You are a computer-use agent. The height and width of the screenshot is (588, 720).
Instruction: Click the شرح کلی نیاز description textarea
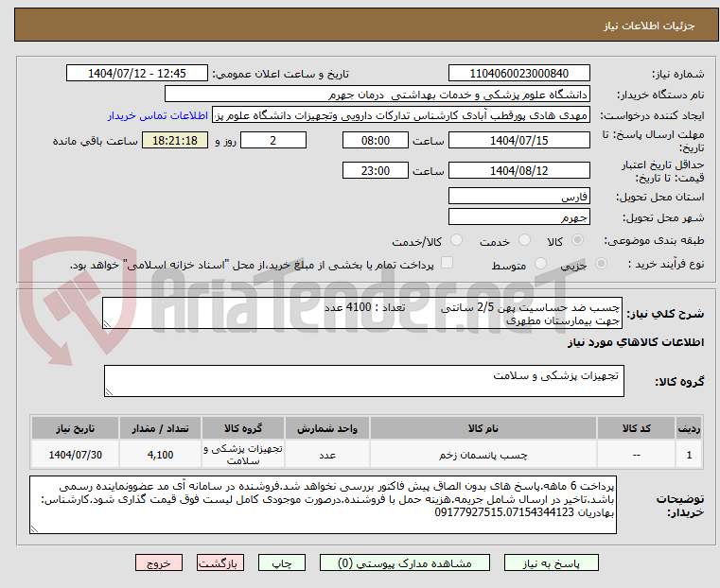[362, 313]
